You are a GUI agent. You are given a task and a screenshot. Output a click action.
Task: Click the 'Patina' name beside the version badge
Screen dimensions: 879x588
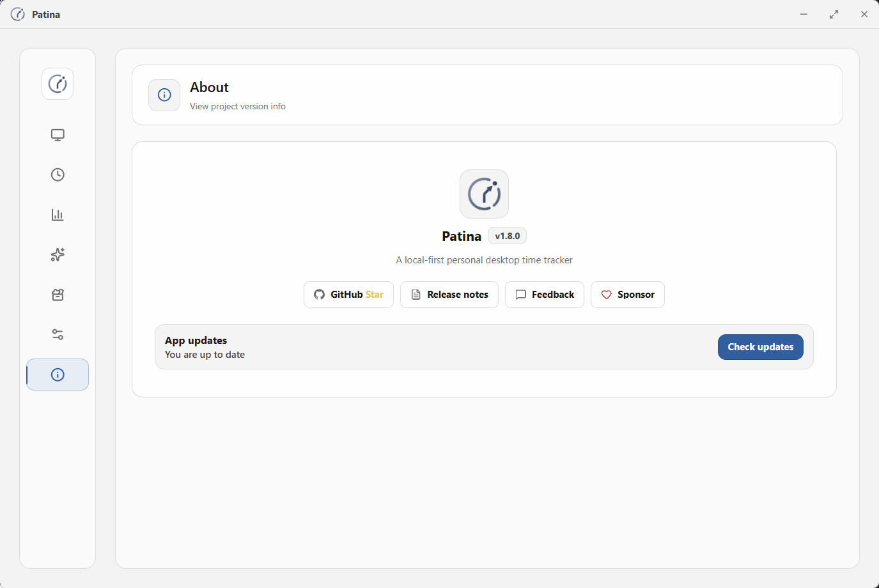(462, 236)
